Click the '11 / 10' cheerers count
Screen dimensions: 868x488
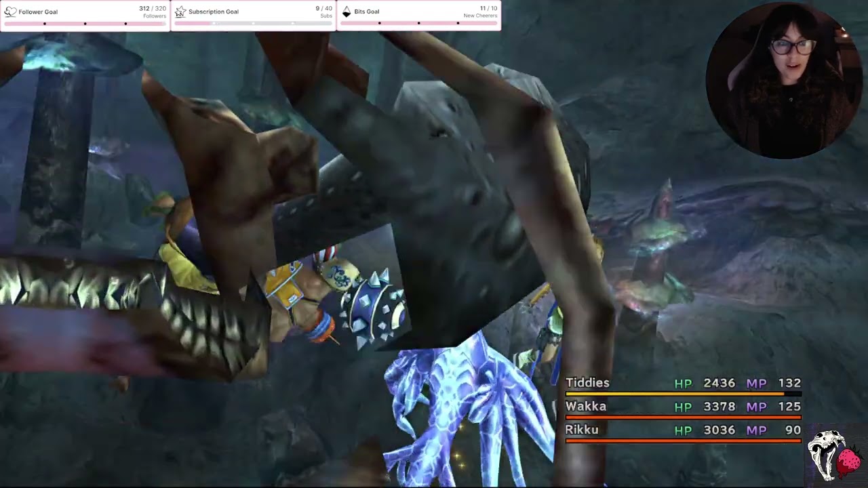tap(489, 8)
